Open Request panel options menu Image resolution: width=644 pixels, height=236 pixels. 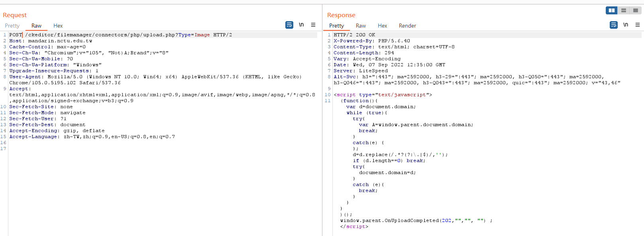point(313,25)
